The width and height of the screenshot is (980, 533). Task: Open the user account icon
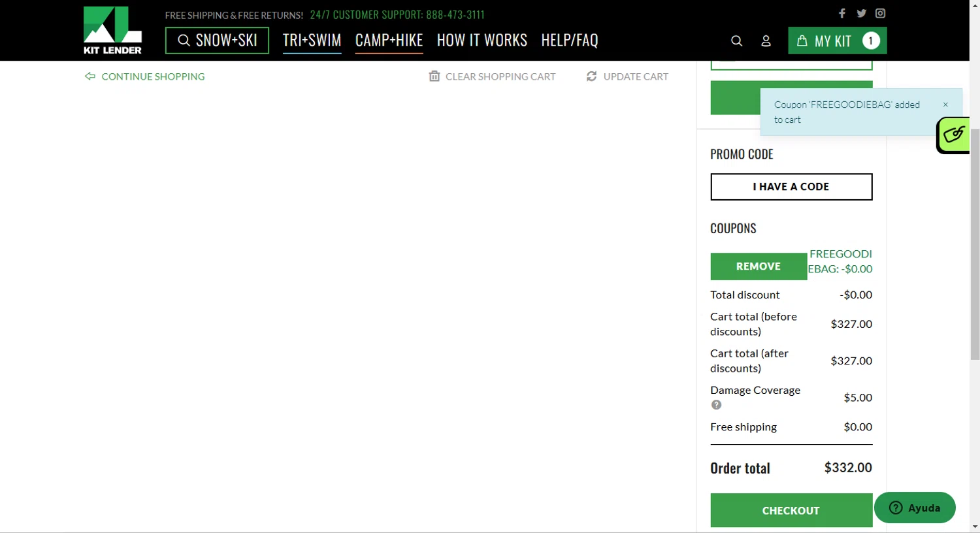(x=766, y=41)
